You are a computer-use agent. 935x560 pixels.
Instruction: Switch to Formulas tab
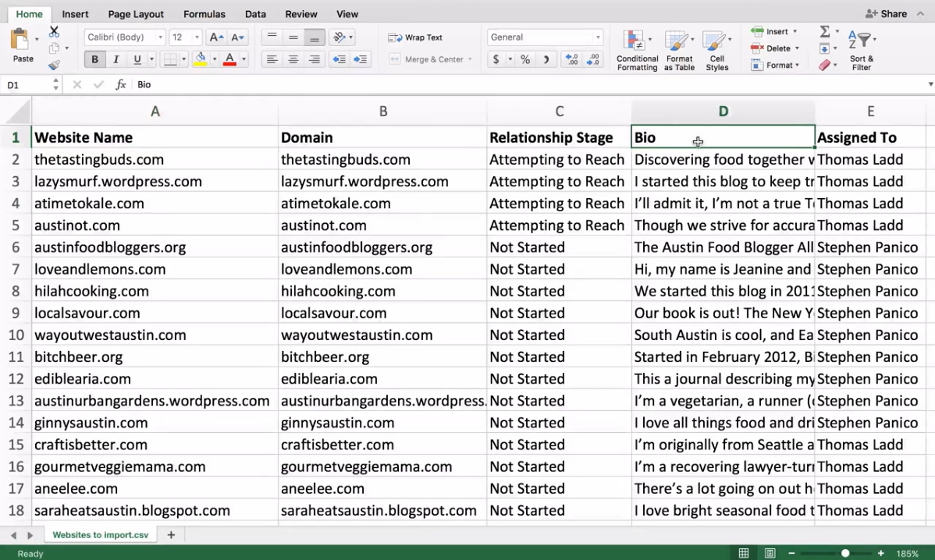pos(204,14)
